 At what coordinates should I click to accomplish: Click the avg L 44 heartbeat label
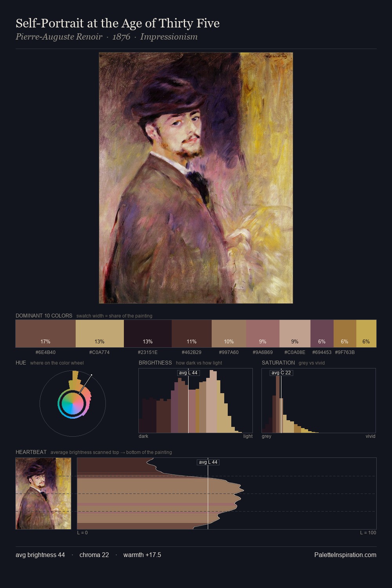[x=208, y=462]
